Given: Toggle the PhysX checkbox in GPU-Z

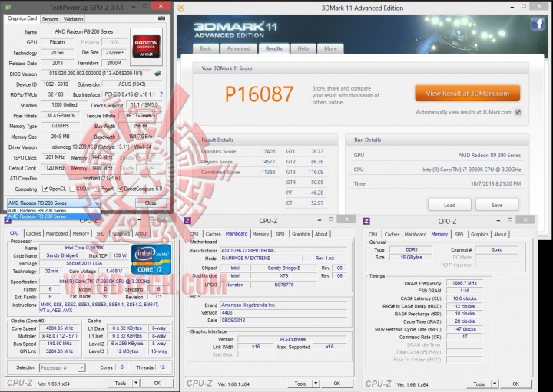Looking at the screenshot, I should pos(96,189).
